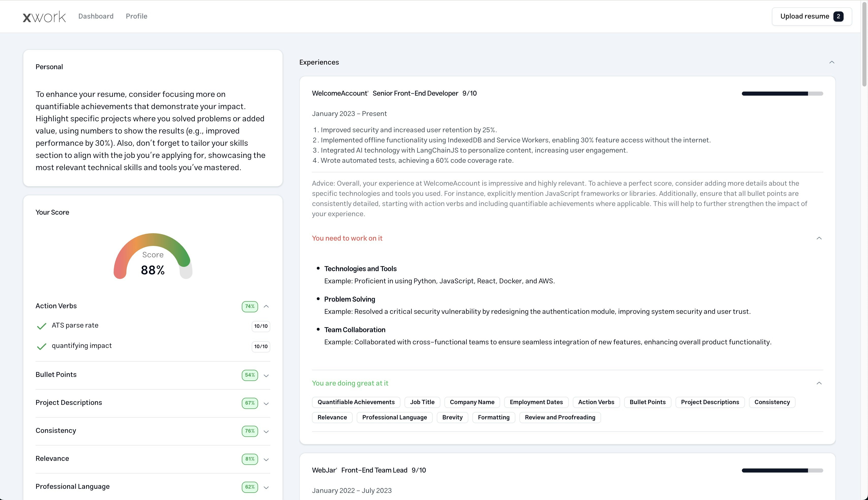
Task: Click the ATS parse rate checkmark icon
Action: coord(41,326)
